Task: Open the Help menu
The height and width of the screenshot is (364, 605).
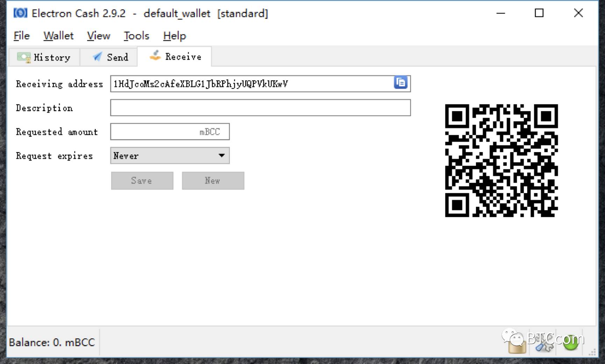Action: [x=175, y=36]
